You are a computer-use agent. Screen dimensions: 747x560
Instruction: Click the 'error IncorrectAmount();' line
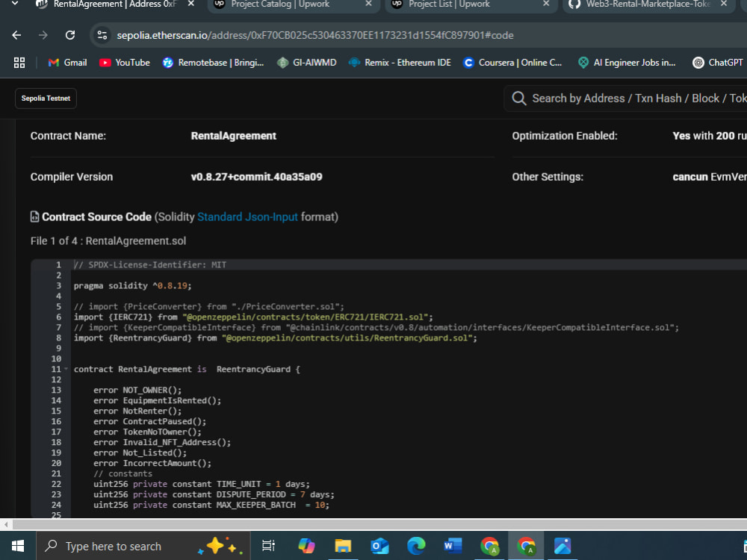pyautogui.click(x=152, y=464)
